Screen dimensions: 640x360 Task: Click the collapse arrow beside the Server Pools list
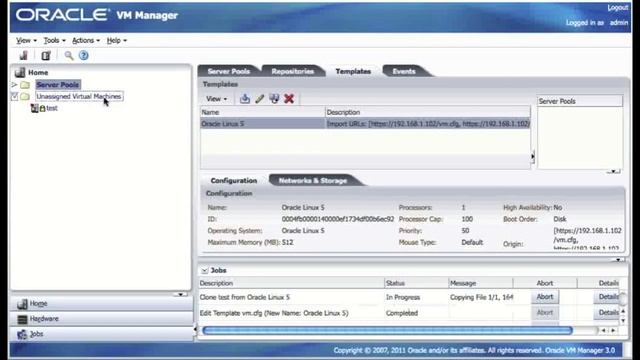(x=533, y=156)
